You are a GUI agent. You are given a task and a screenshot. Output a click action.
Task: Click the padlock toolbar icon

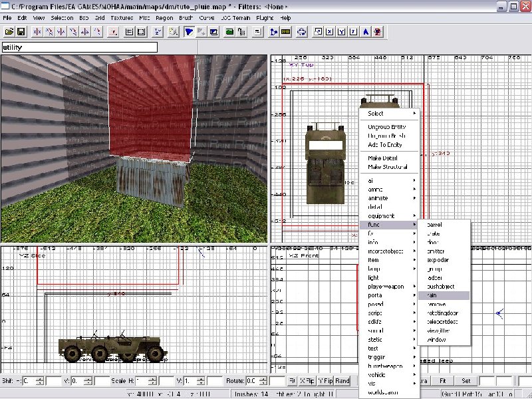point(241,32)
